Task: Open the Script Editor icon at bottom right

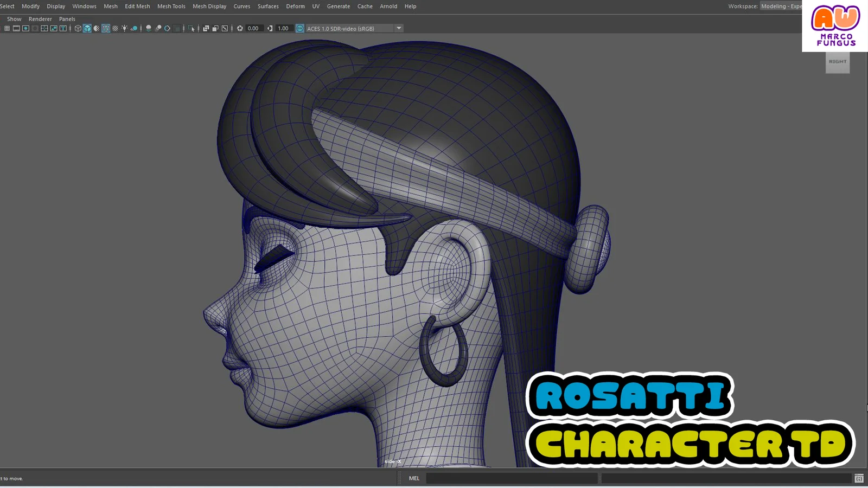Action: pyautogui.click(x=859, y=478)
